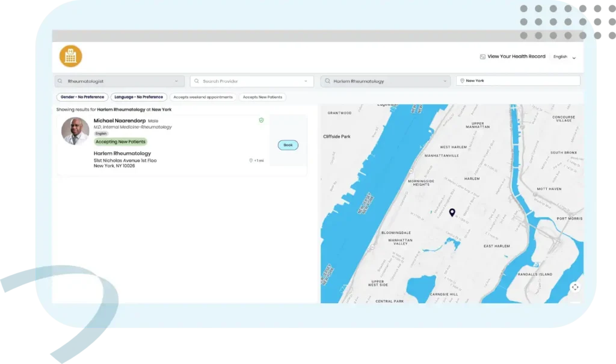Click the search icon in Search Provider field
The width and height of the screenshot is (616, 364).
point(197,81)
